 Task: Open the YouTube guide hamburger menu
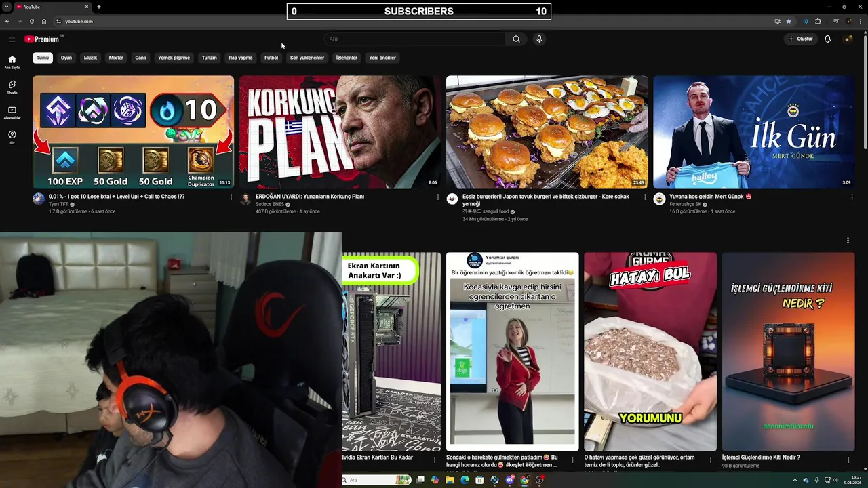[12, 39]
